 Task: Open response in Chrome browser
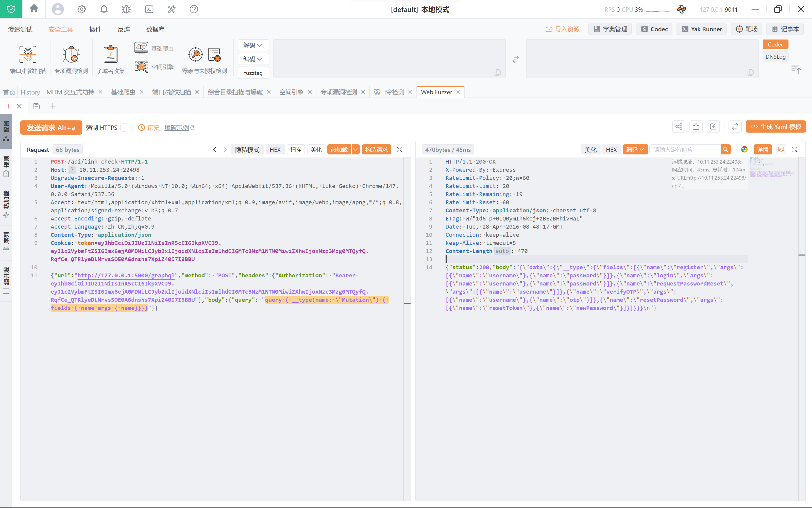coord(744,150)
